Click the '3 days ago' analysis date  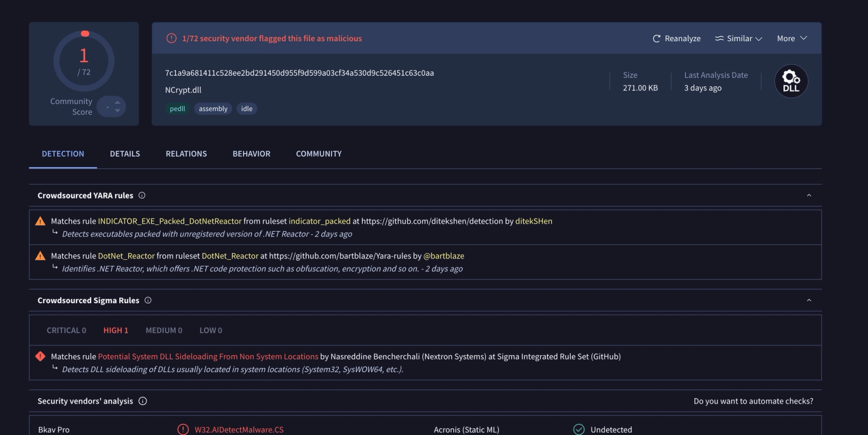click(703, 88)
